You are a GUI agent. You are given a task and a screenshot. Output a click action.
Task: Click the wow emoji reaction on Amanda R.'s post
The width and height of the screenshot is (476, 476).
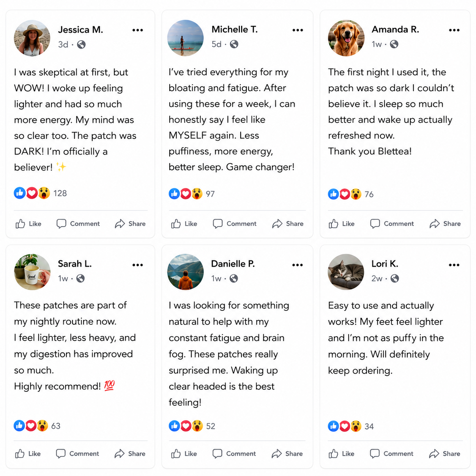356,194
